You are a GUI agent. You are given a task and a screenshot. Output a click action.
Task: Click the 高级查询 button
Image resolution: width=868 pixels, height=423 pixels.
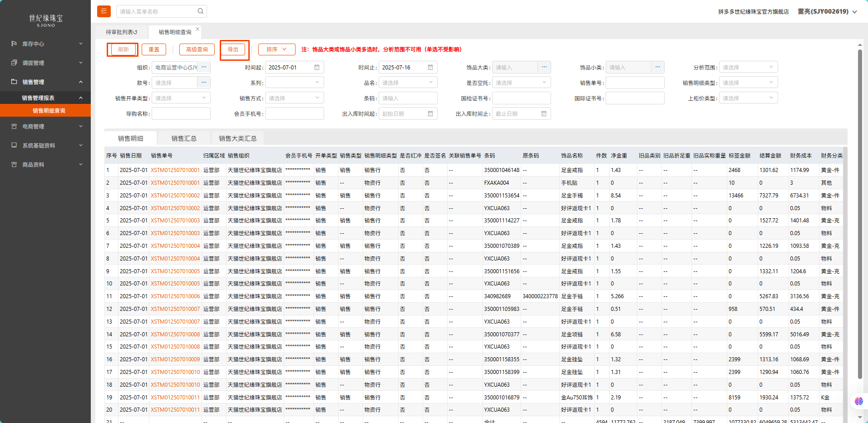pyautogui.click(x=197, y=49)
